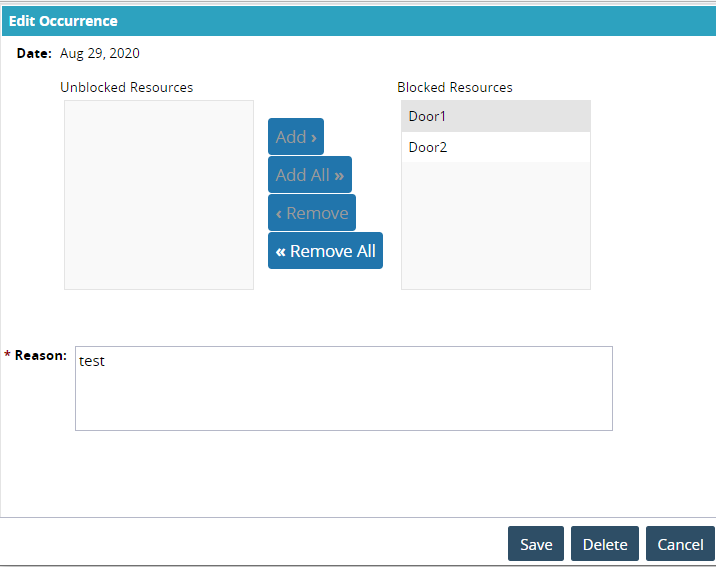
Task: Cancel editing the occurrence
Action: tap(680, 544)
